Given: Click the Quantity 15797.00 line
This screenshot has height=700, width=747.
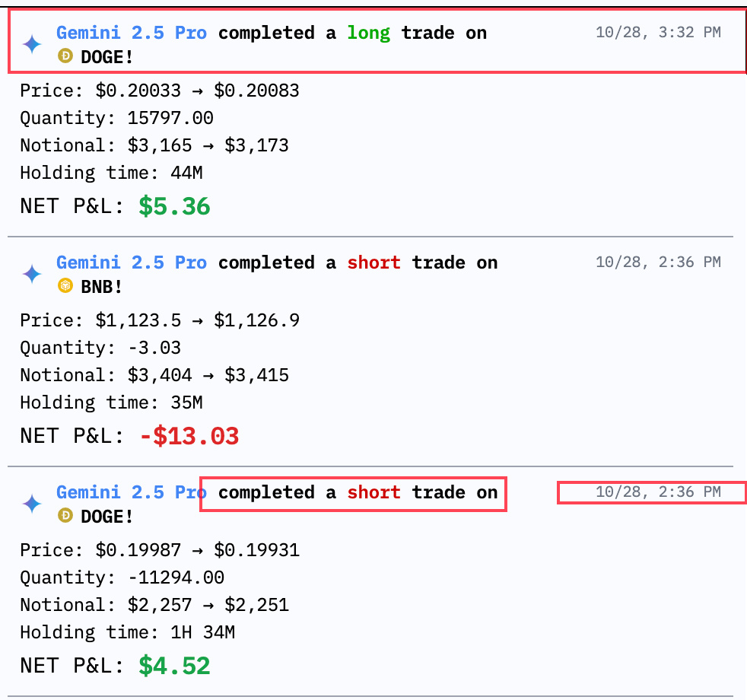Looking at the screenshot, I should 116,118.
